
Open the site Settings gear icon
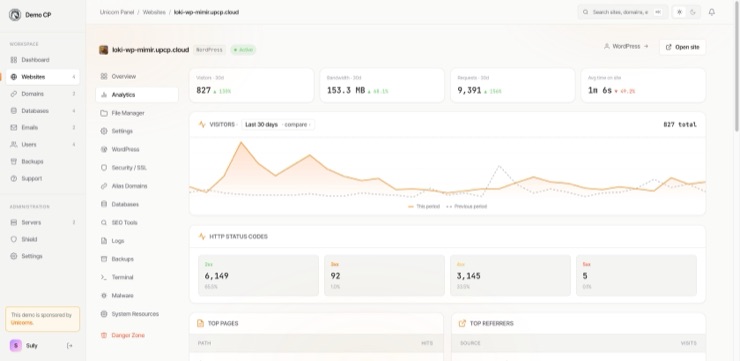[104, 131]
